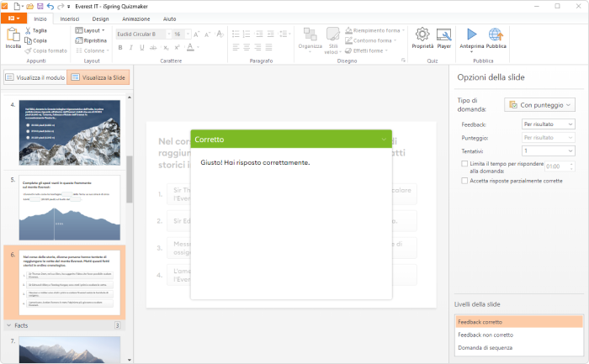This screenshot has width=589, height=364.
Task: Click the Pubblica globe icon
Action: pyautogui.click(x=496, y=34)
